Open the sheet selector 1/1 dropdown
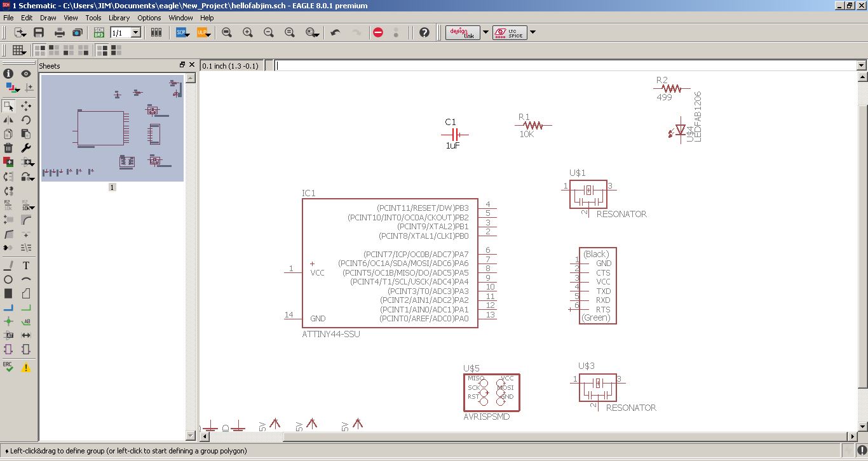This screenshot has width=868, height=461. click(135, 32)
